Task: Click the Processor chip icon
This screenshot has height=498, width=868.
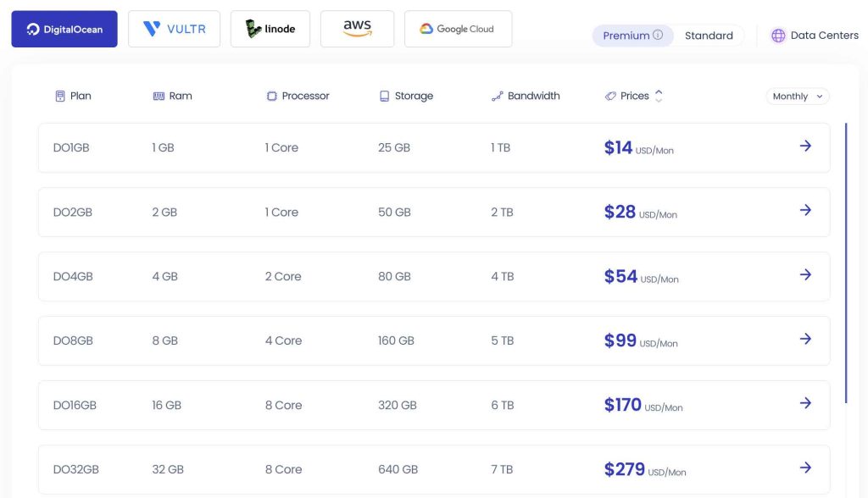Action: tap(272, 97)
